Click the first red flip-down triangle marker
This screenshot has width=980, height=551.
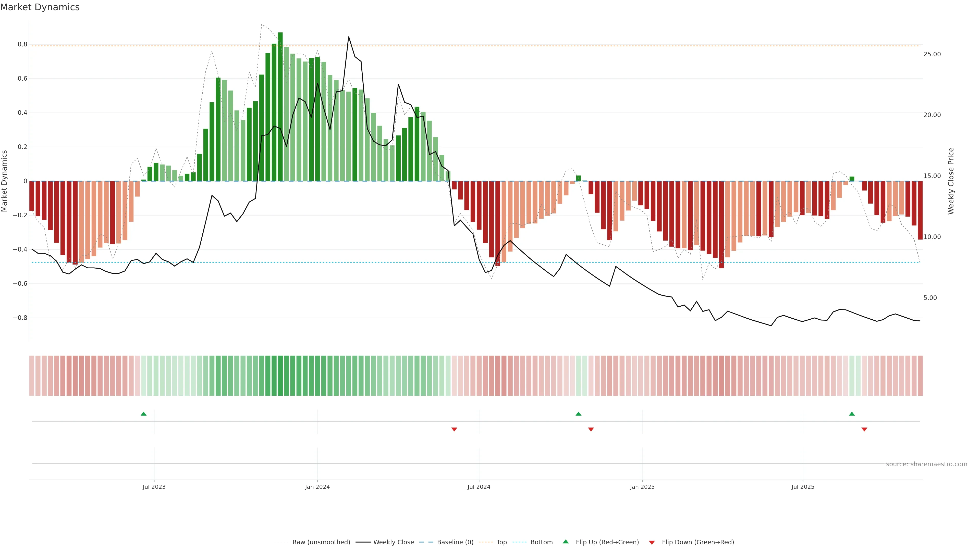click(x=454, y=429)
